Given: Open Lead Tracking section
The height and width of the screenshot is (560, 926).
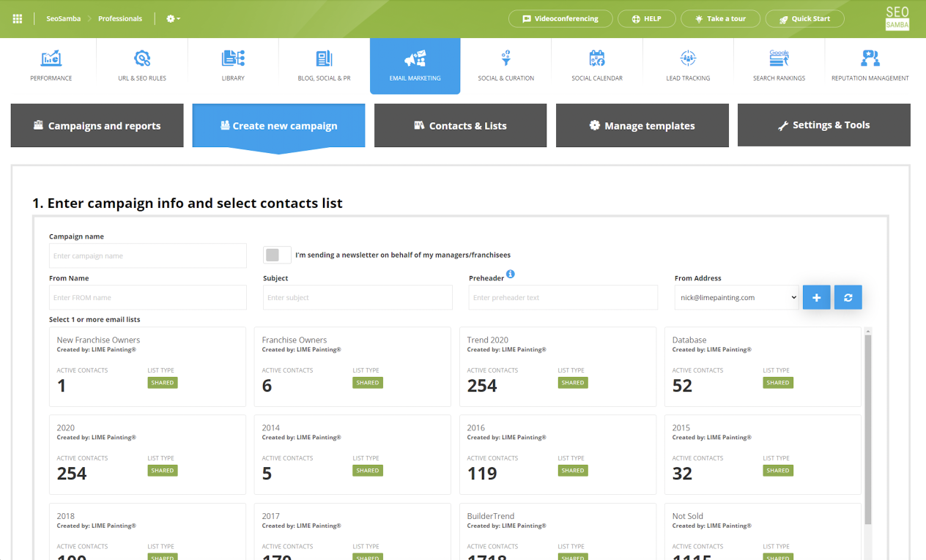Looking at the screenshot, I should [688, 65].
